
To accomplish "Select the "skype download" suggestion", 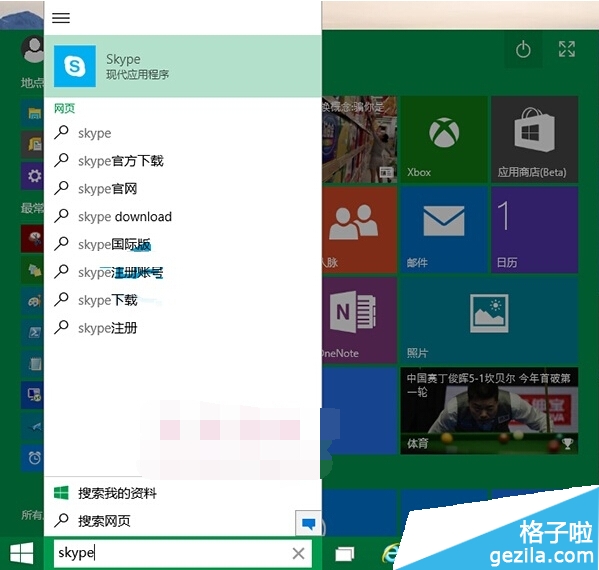I will pyautogui.click(x=183, y=217).
